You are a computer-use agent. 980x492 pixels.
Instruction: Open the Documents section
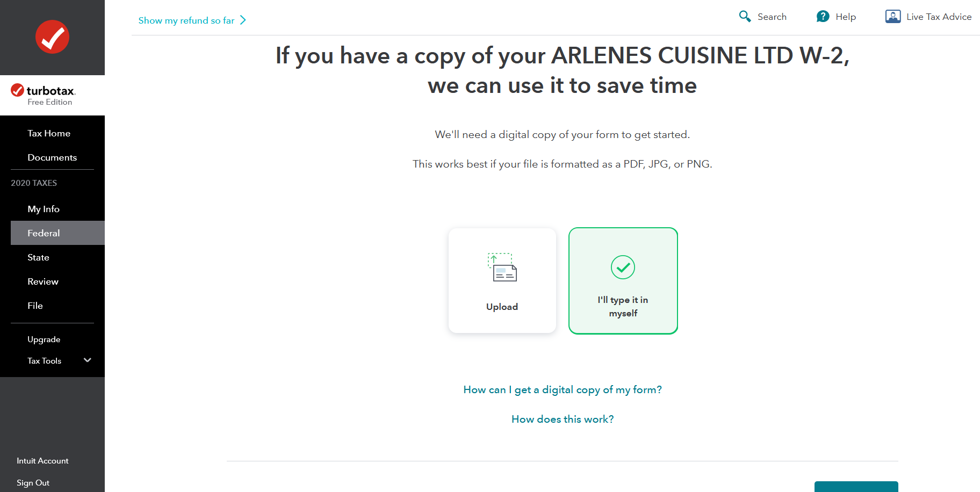click(52, 157)
